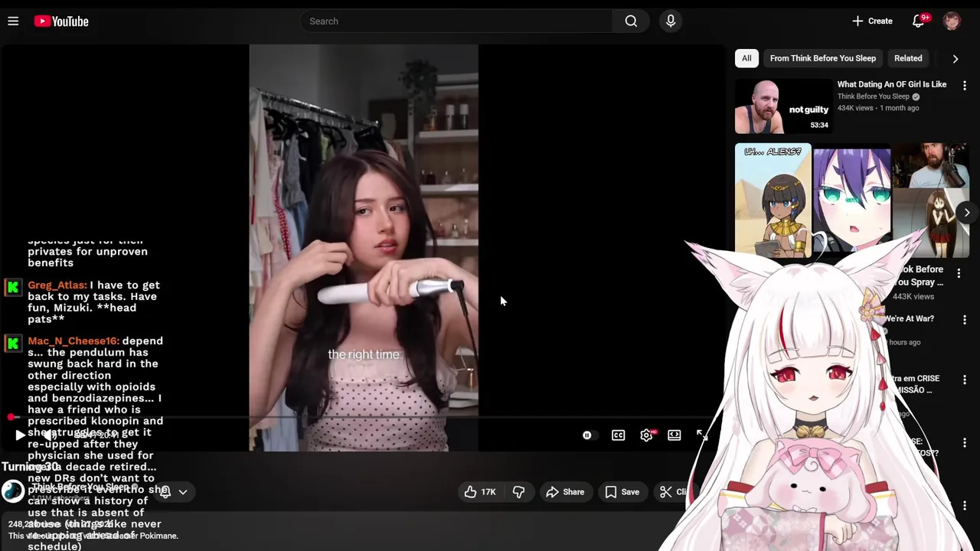Select From Think Before You Sleep chip
Screen dimensions: 980x551
click(x=823, y=58)
